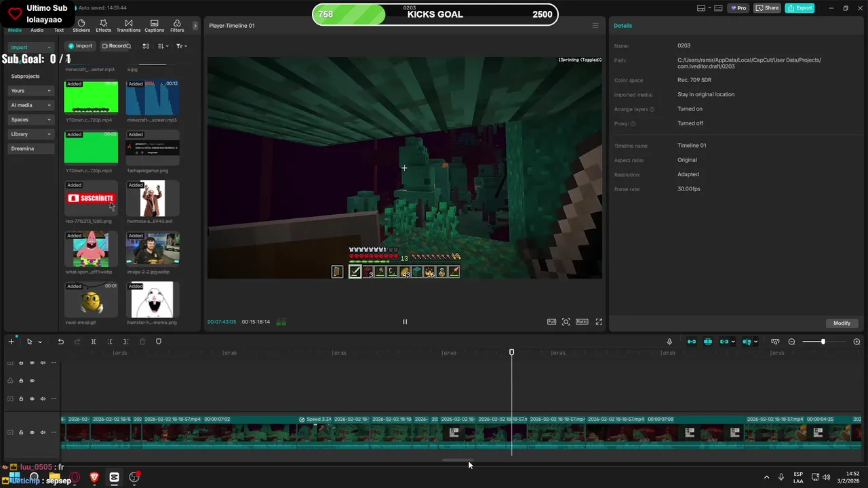Collapse the Import section in the sidebar
868x488 pixels.
click(49, 47)
